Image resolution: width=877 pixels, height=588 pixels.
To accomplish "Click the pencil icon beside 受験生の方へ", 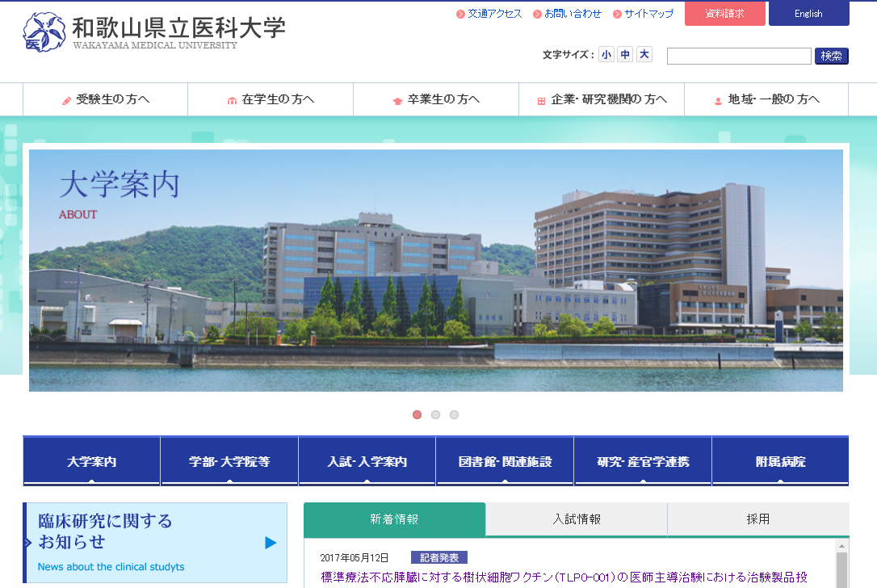I will pos(66,101).
